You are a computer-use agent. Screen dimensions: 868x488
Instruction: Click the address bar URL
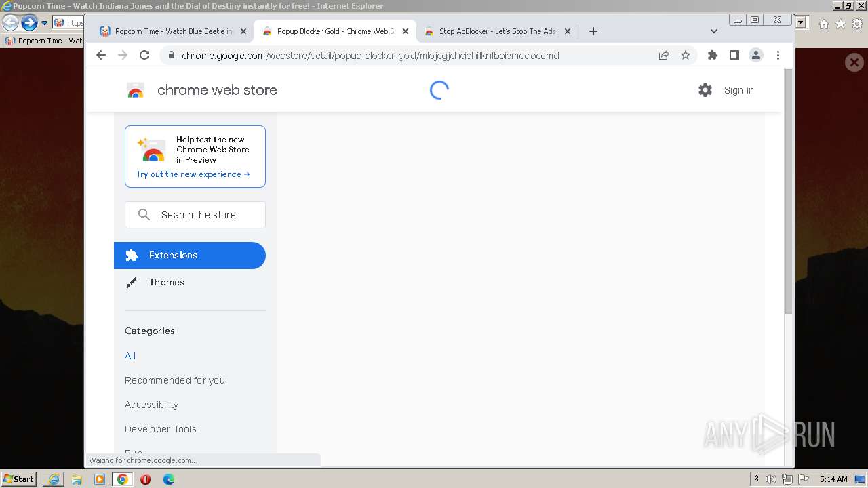click(x=370, y=56)
